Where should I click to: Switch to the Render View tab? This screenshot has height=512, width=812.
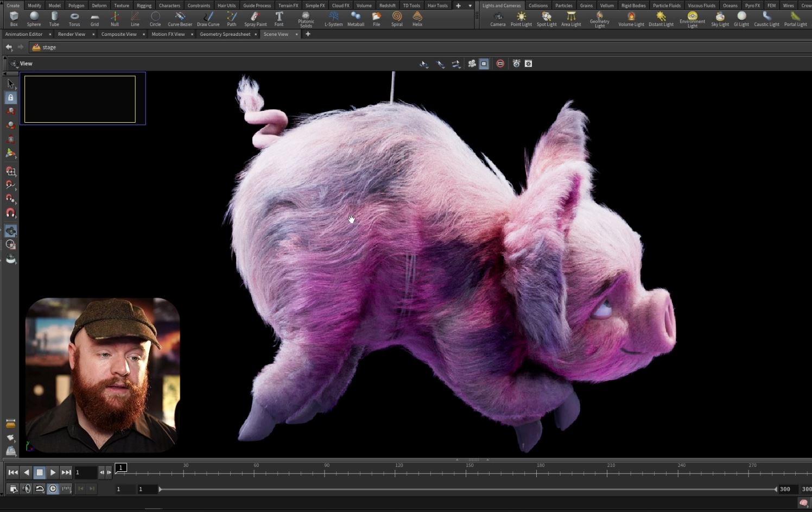(72, 34)
